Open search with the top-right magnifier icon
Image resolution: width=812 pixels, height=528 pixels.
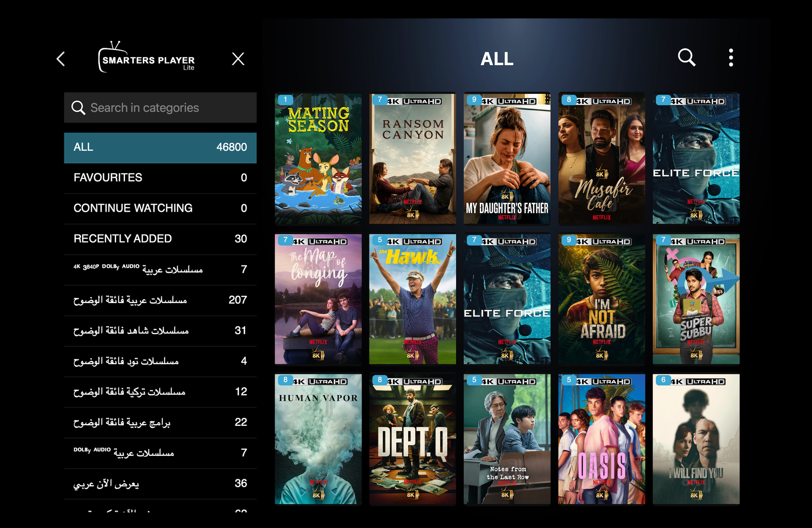pos(686,57)
